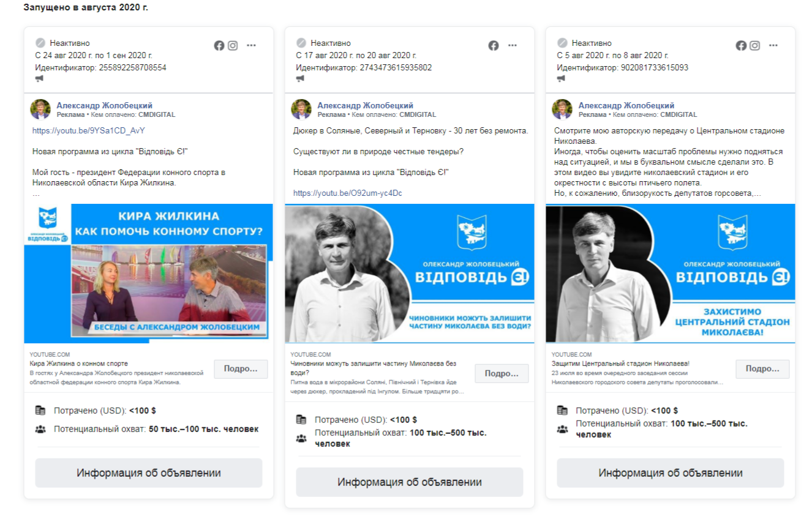Viewport: 812px width, 519px height.
Task: Open three-dots menu on second ad card
Action: [x=513, y=45]
